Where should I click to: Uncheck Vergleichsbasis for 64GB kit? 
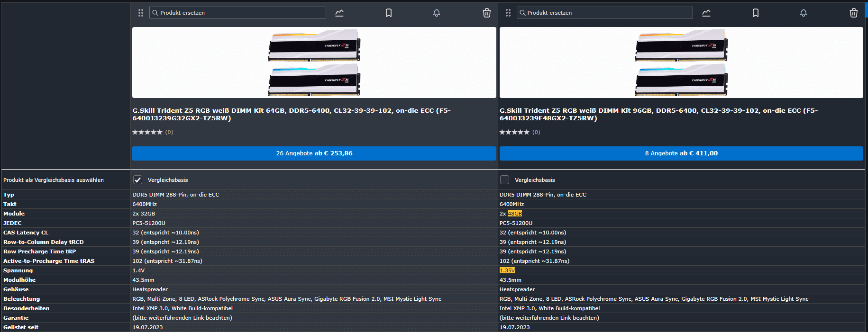pyautogui.click(x=137, y=180)
